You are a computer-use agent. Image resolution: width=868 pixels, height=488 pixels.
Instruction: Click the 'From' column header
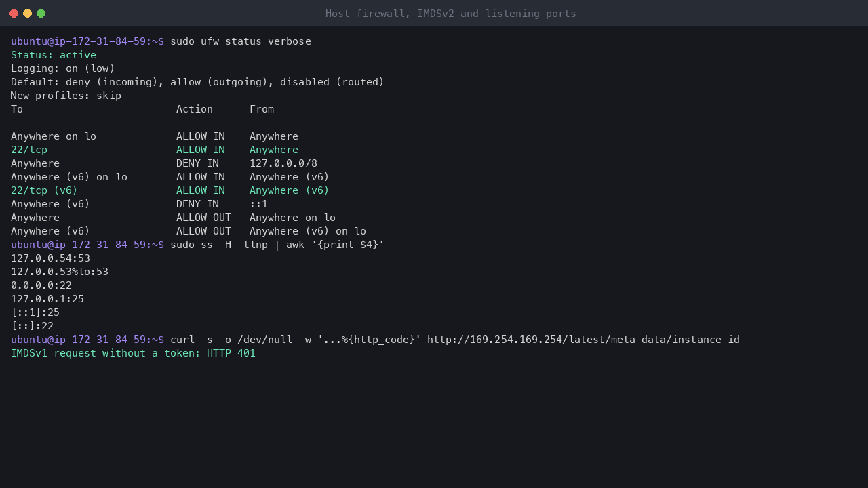point(262,109)
